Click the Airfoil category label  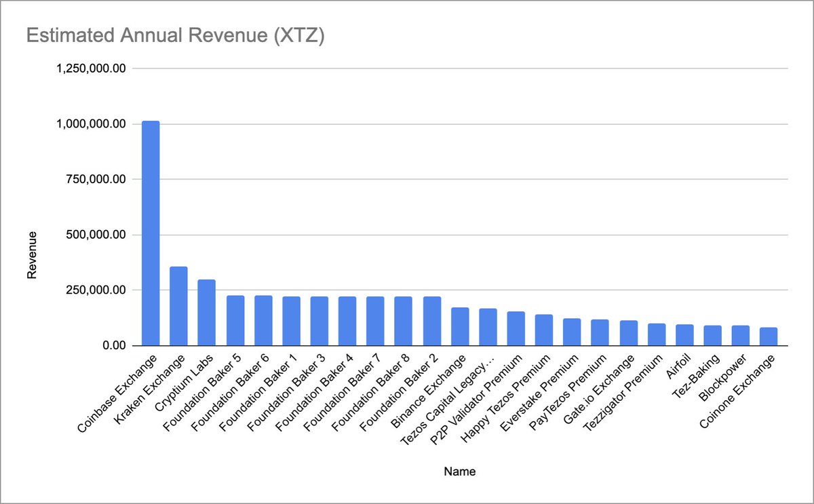679,366
